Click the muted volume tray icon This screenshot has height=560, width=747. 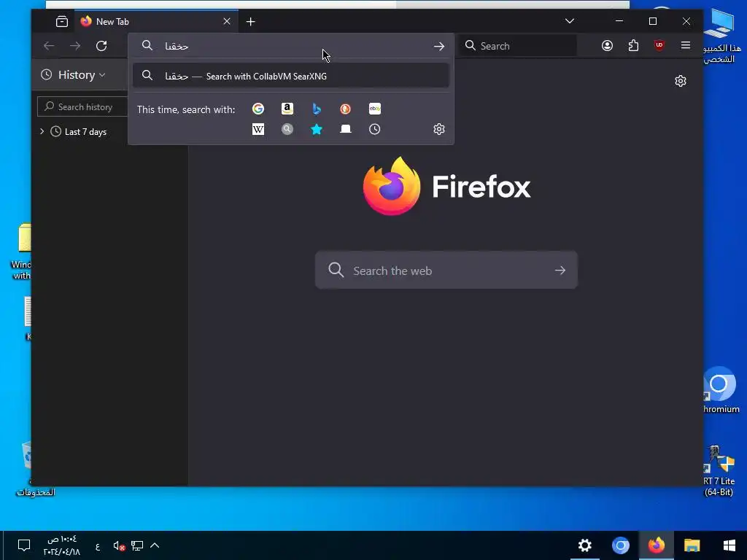coord(119,545)
